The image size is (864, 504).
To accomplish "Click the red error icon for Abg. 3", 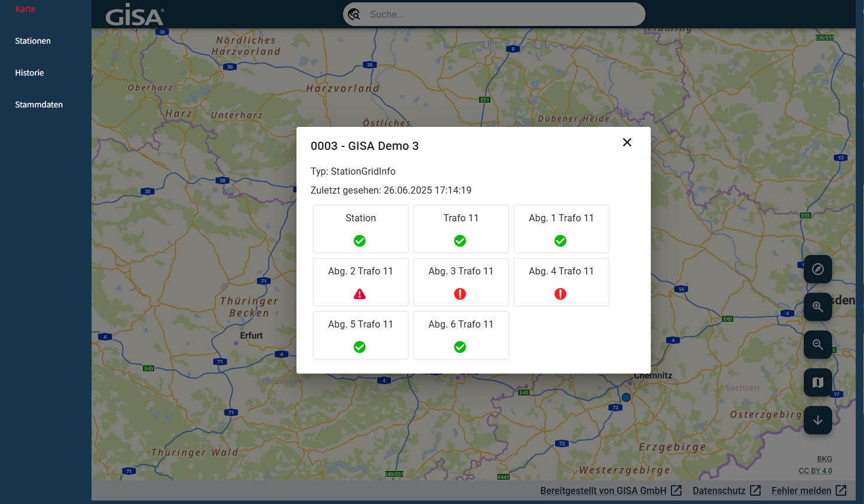I will 460,294.
